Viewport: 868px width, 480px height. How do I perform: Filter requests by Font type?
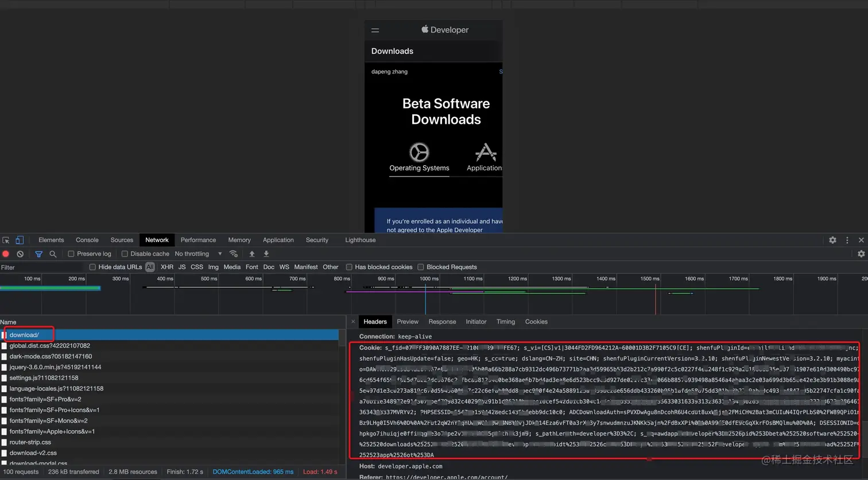(x=252, y=267)
